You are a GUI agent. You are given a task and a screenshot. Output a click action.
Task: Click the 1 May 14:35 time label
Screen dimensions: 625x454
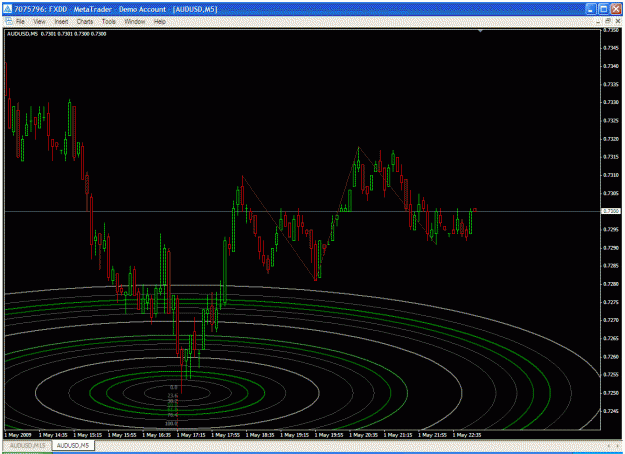53,435
